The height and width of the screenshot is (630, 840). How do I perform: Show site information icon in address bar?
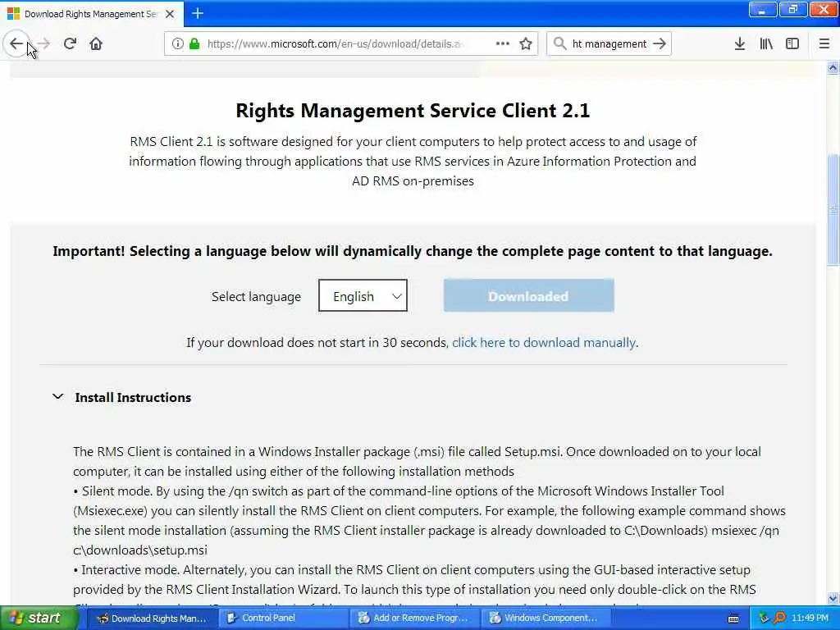point(178,43)
